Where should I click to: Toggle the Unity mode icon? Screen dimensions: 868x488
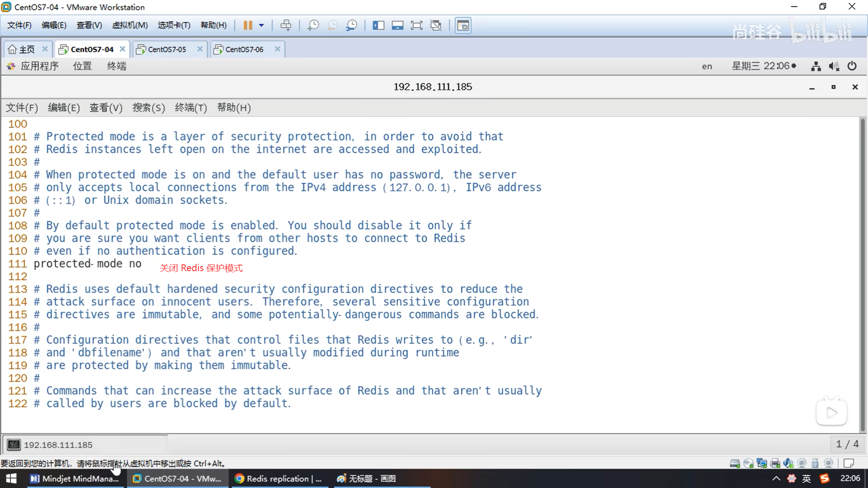tap(436, 25)
